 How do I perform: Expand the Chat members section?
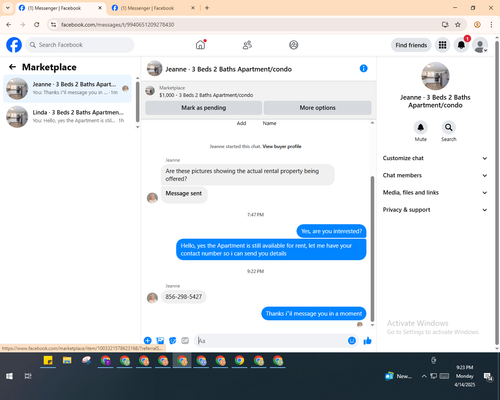pyautogui.click(x=435, y=175)
